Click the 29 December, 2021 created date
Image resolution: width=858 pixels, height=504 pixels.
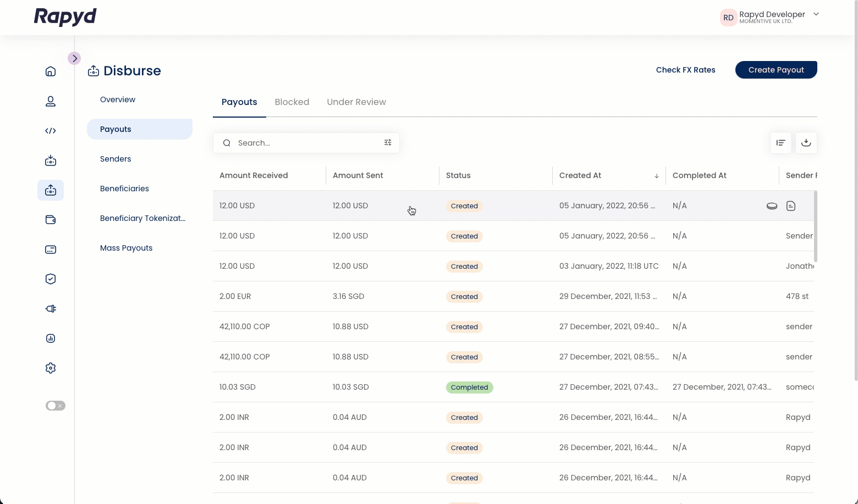[x=608, y=296]
